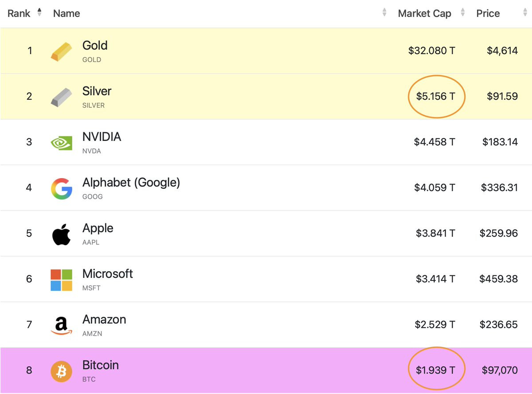Open the NVIDIA name link
Image resolution: width=532 pixels, height=394 pixels.
[102, 137]
